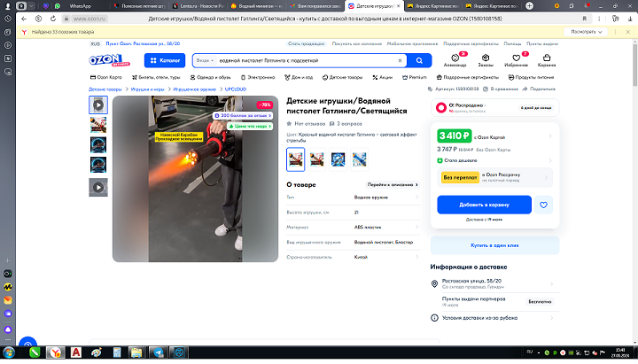Click the Пункт Ozon pickup address link
The image size is (638, 364).
[143, 43]
